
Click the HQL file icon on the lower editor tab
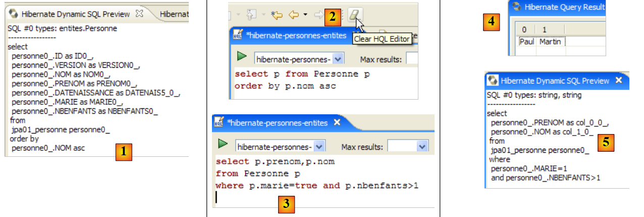tap(219, 122)
